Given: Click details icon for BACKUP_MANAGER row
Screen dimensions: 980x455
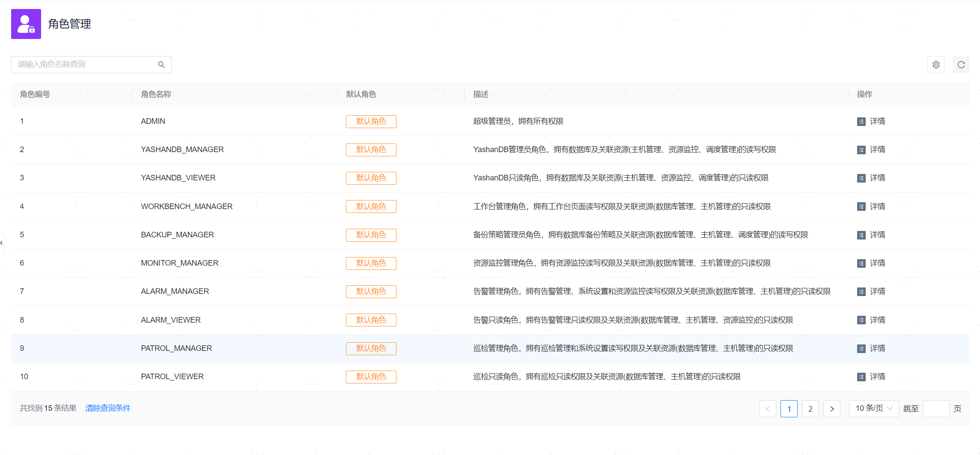Looking at the screenshot, I should (x=861, y=235).
